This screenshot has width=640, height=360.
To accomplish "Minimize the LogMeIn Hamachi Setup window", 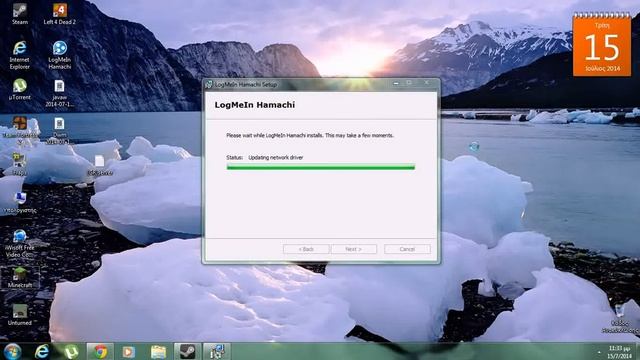I will point(396,83).
